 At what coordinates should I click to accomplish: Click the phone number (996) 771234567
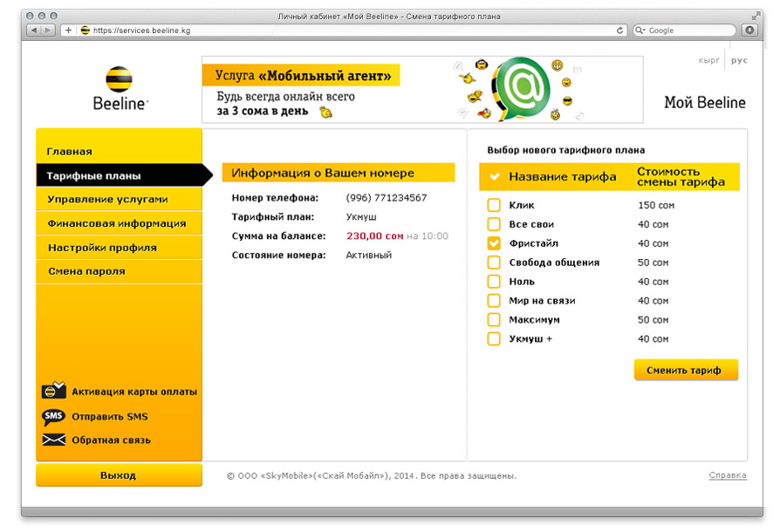[387, 197]
